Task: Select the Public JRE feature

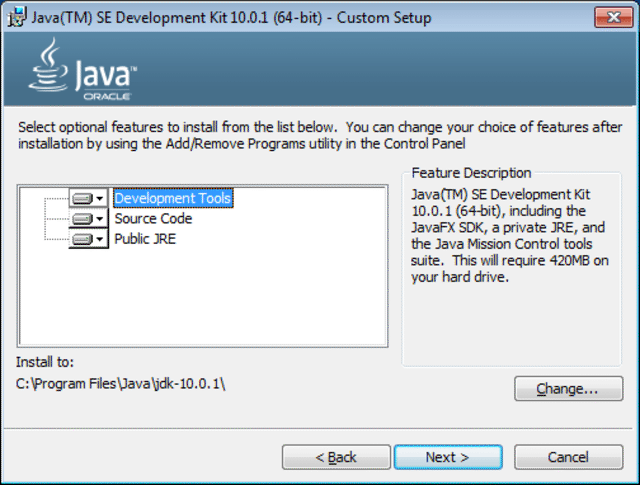Action: coord(145,239)
